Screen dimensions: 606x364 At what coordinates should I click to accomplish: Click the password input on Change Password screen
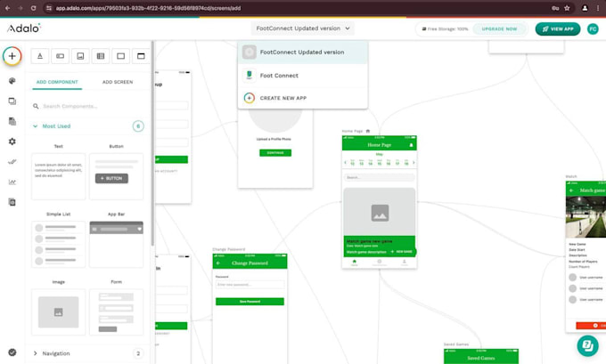[x=250, y=285]
